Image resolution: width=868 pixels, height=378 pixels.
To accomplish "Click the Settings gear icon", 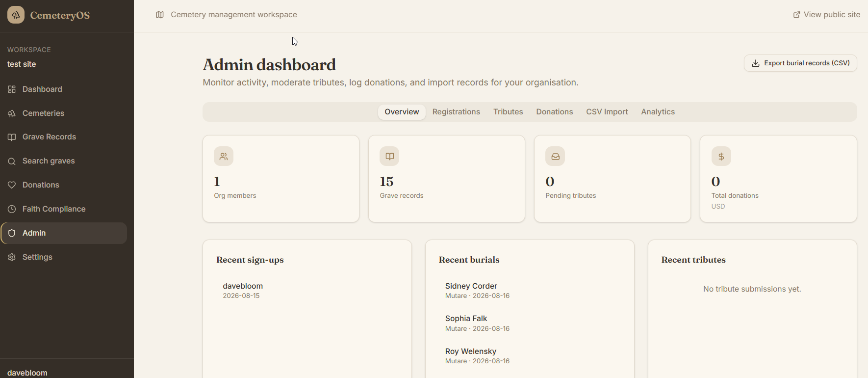I will pyautogui.click(x=12, y=257).
